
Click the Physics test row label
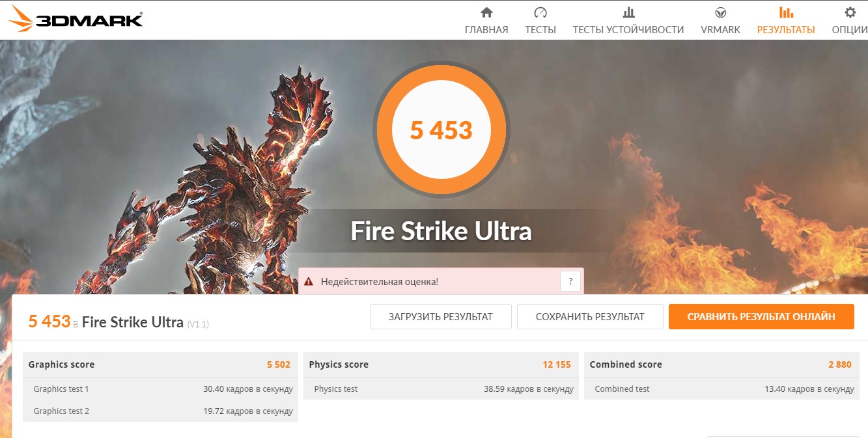tap(336, 389)
